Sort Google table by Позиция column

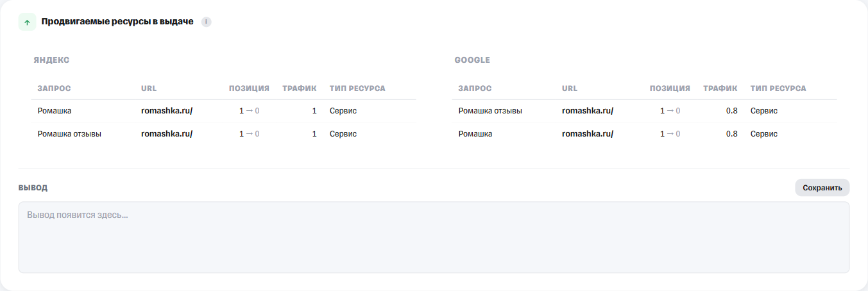click(670, 88)
